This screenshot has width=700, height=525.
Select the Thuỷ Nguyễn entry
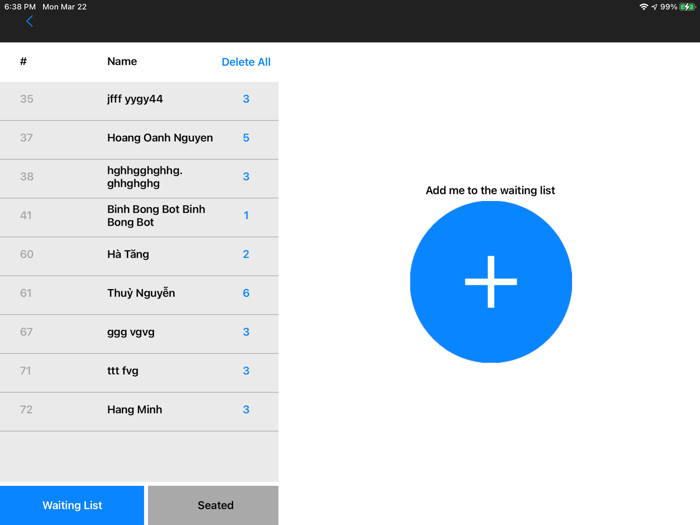point(139,293)
